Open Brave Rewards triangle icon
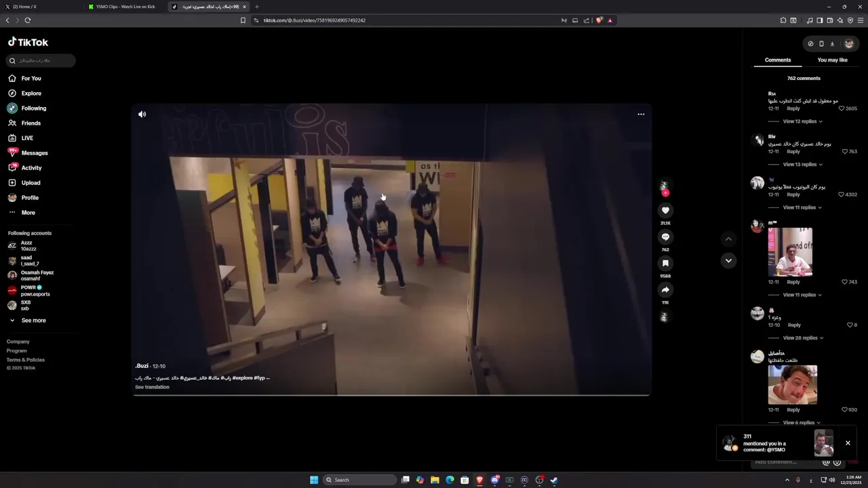Image resolution: width=868 pixels, height=488 pixels. pos(610,20)
